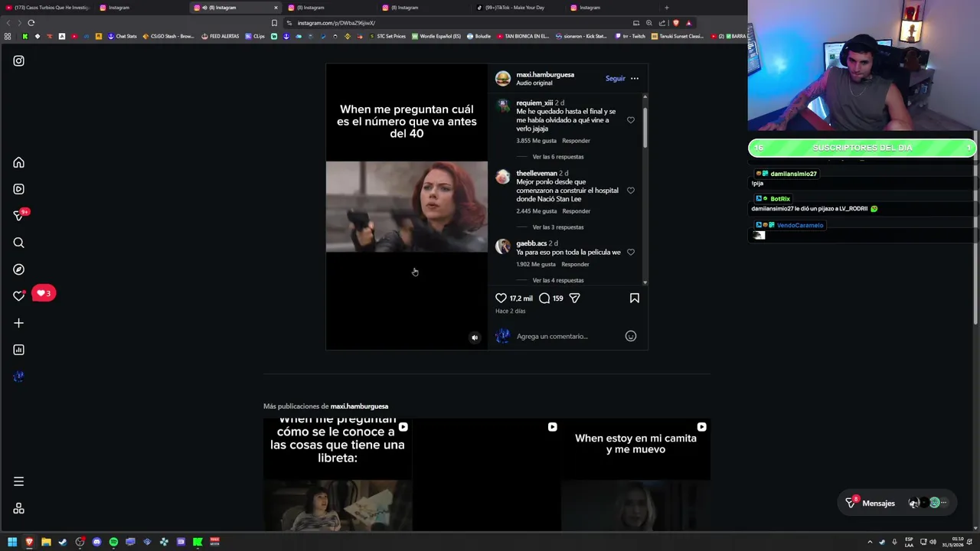
Task: Reply to the requiem_xiii comment
Action: point(576,141)
